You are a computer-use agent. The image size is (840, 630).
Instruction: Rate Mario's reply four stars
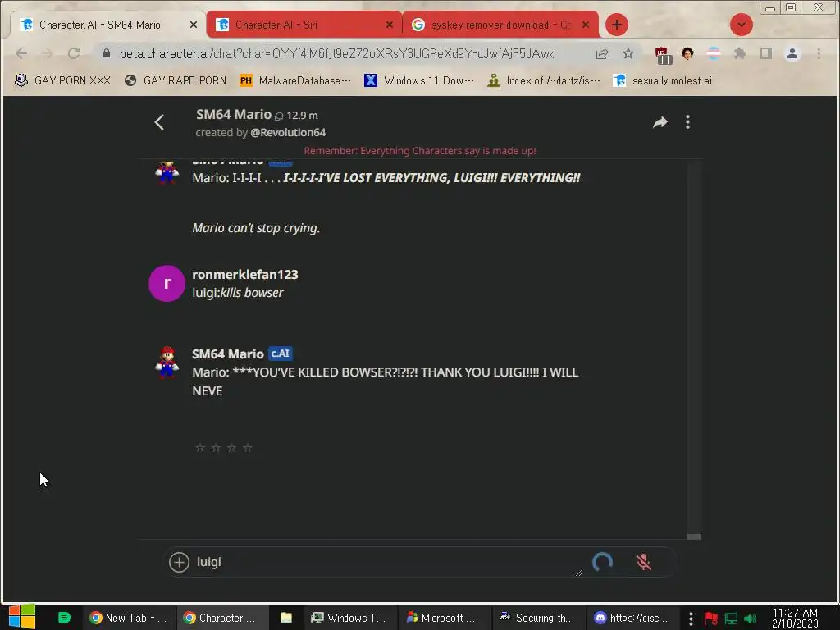tap(247, 447)
